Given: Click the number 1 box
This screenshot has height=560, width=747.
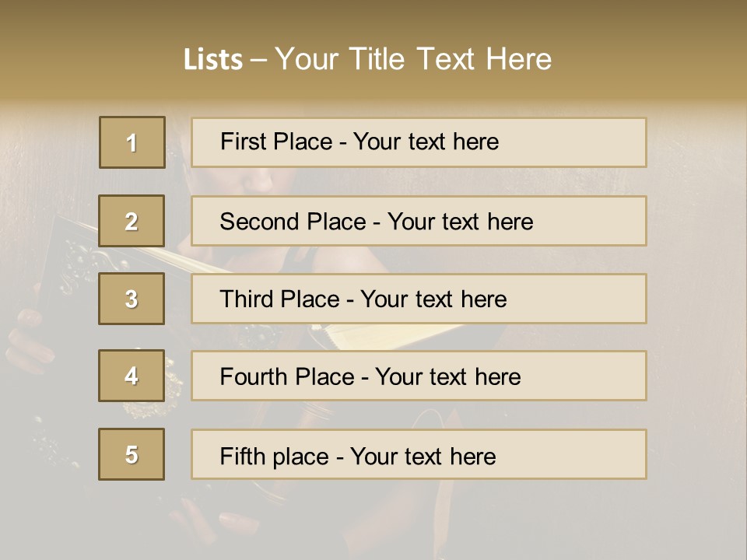Looking at the screenshot, I should (132, 142).
